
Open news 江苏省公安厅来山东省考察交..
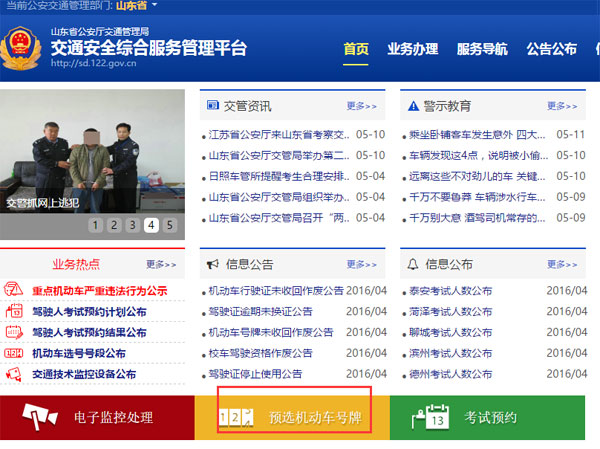tap(279, 135)
